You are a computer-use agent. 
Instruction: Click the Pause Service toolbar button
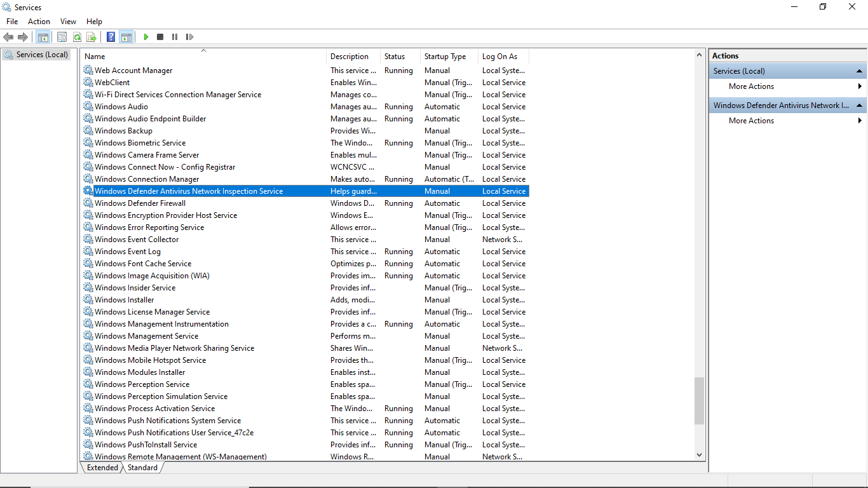(x=175, y=37)
